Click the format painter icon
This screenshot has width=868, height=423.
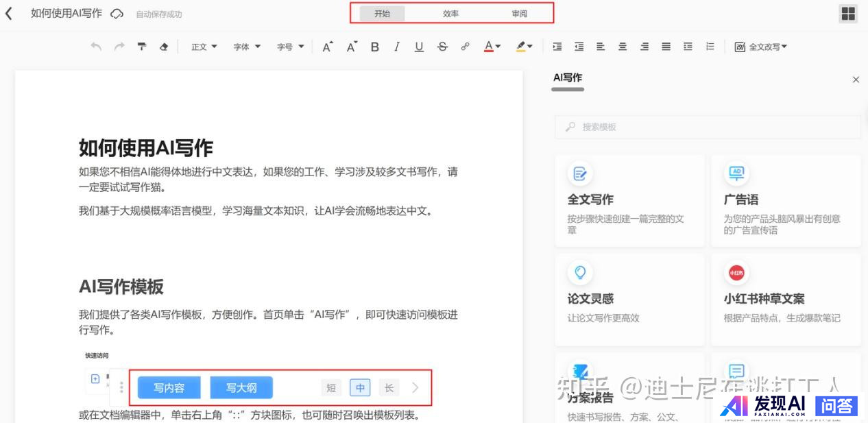tap(141, 47)
